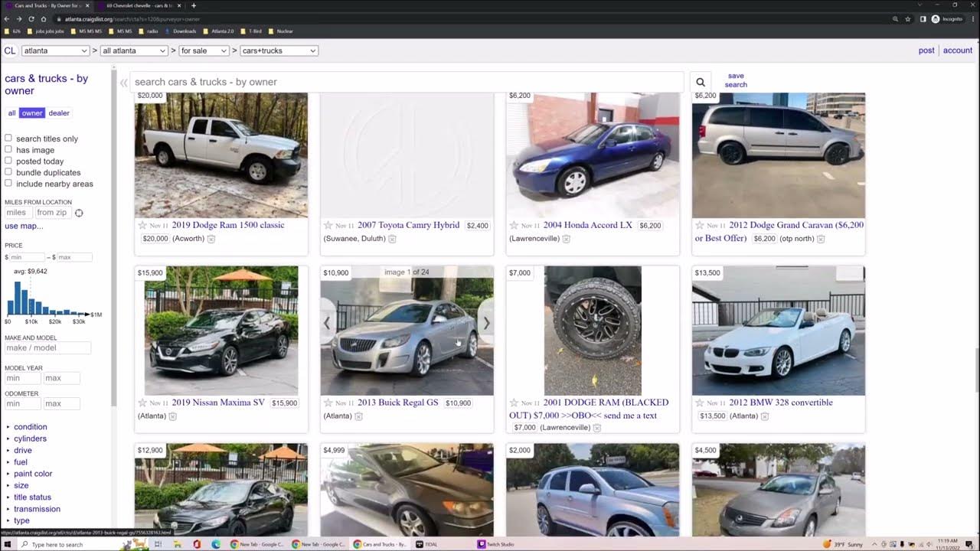Star the 2001 DODGE RAM listing
Screen dimensions: 980x551
(x=514, y=403)
